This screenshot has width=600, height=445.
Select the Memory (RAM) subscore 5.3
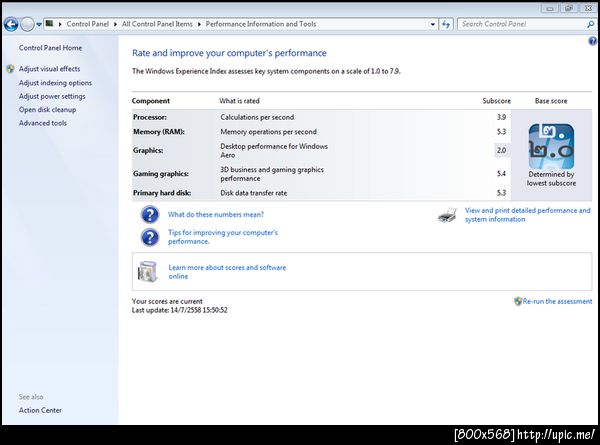501,132
